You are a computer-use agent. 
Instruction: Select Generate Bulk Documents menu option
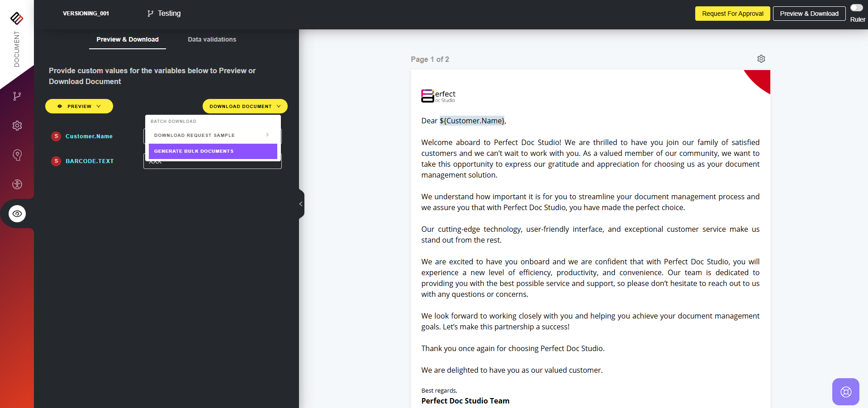[x=213, y=151]
